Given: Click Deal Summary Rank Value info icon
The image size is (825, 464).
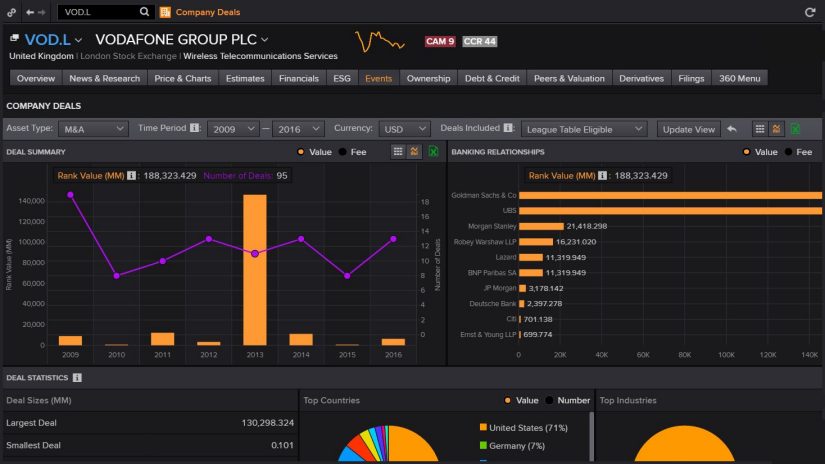Looking at the screenshot, I should point(131,176).
